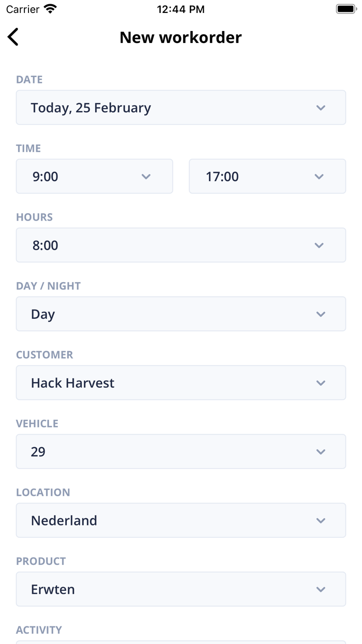362x644 pixels.
Task: Tap the back arrow to leave New workorder
Action: point(13,37)
